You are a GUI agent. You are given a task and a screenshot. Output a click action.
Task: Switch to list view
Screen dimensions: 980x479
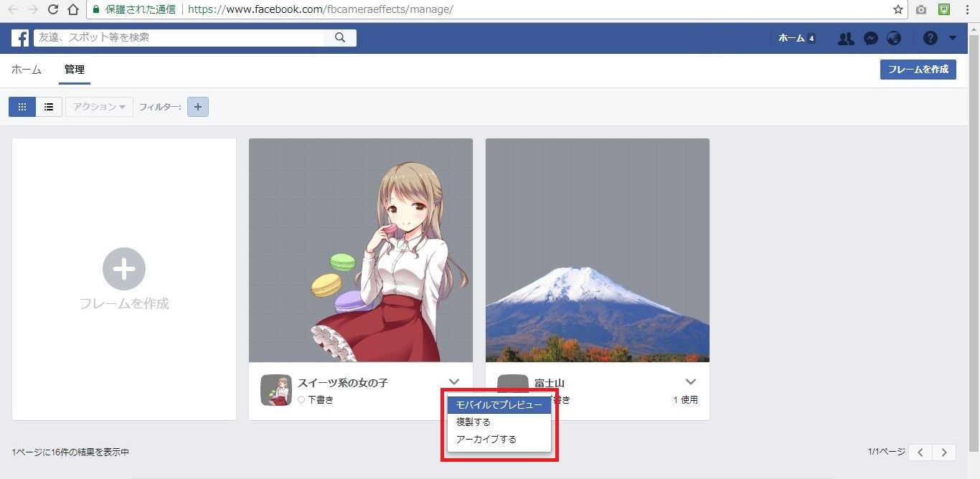(49, 107)
